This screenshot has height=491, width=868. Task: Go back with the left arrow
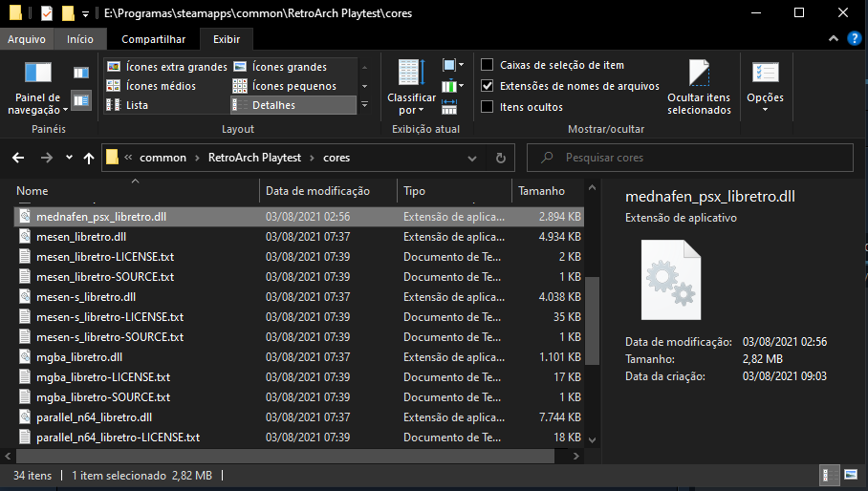[18, 159]
